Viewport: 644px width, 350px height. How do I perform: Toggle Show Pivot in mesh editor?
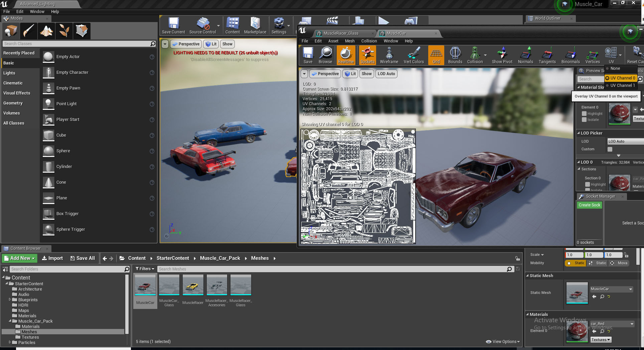[502, 55]
